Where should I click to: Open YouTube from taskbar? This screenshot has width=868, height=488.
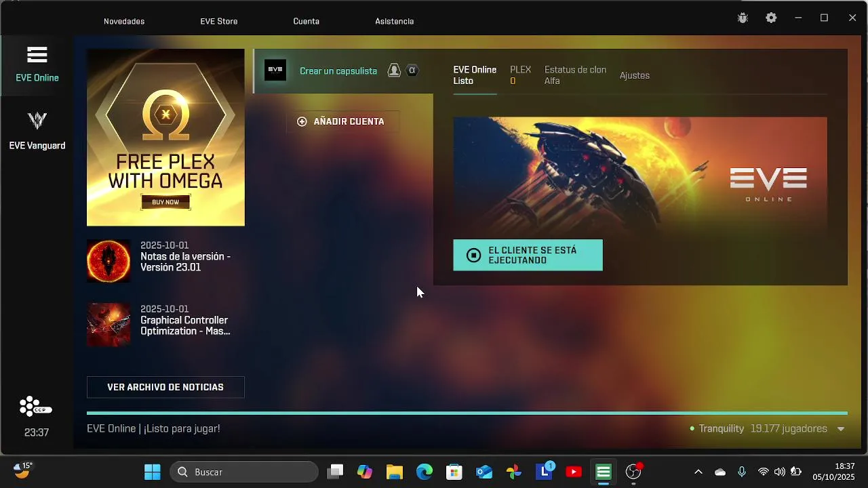[x=574, y=472]
